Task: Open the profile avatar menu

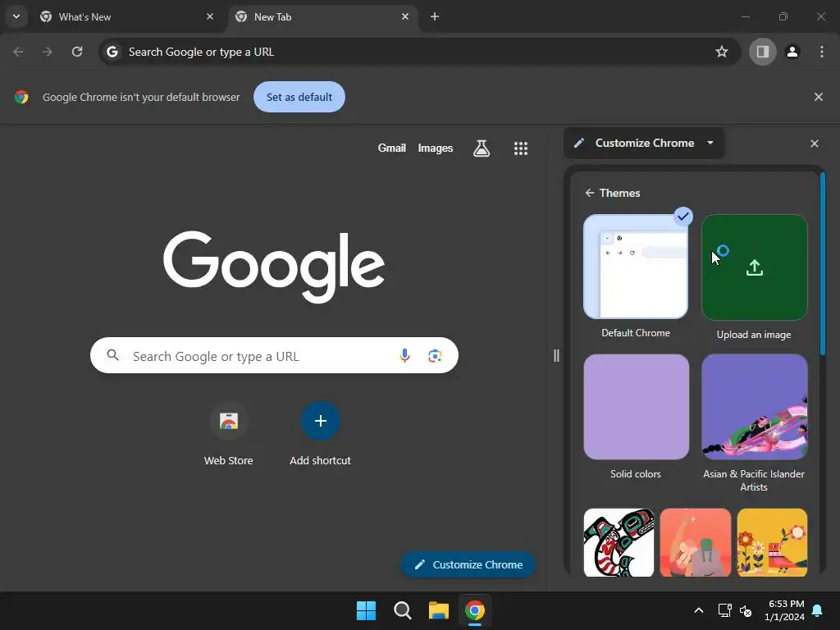Action: pyautogui.click(x=792, y=52)
